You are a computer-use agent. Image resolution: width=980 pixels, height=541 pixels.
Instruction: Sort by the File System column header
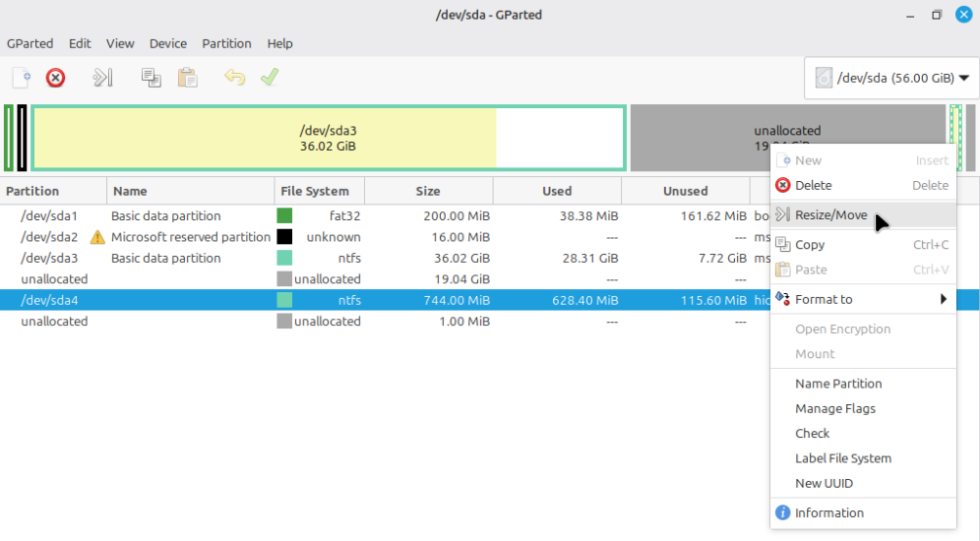(320, 191)
